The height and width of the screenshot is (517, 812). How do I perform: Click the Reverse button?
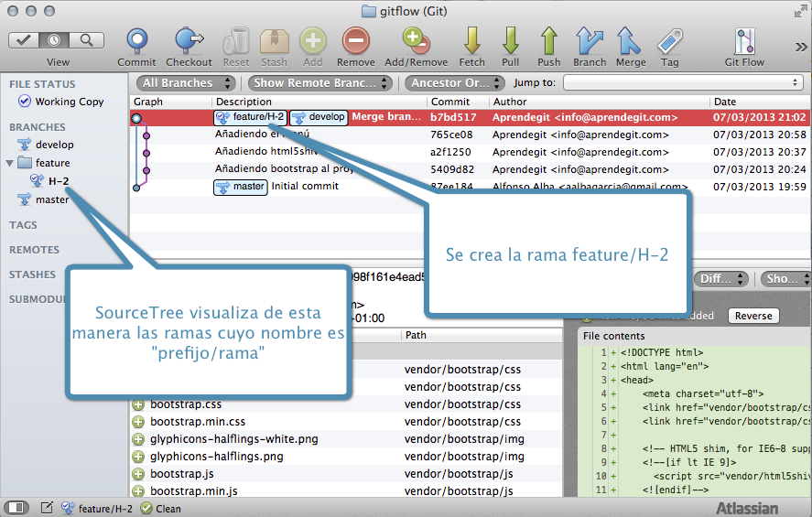[x=753, y=316]
